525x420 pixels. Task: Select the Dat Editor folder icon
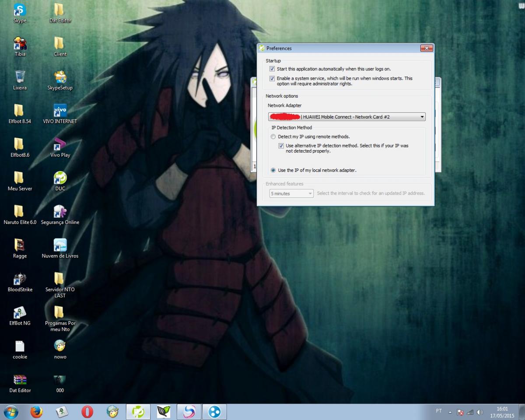[x=60, y=13]
